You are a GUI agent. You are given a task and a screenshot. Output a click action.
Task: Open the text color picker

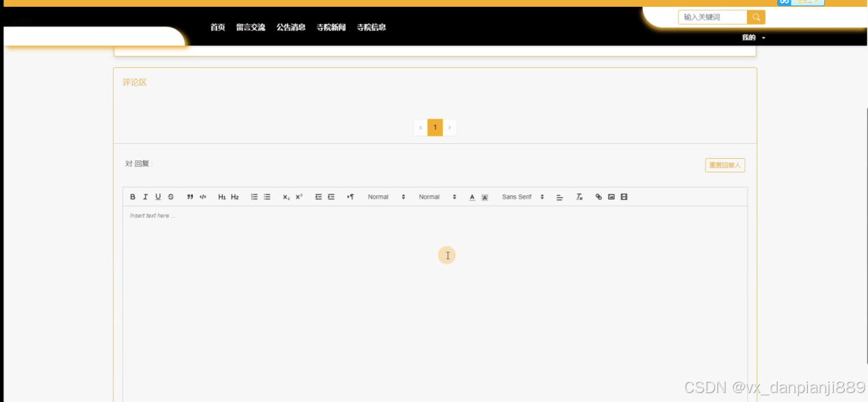(x=472, y=197)
